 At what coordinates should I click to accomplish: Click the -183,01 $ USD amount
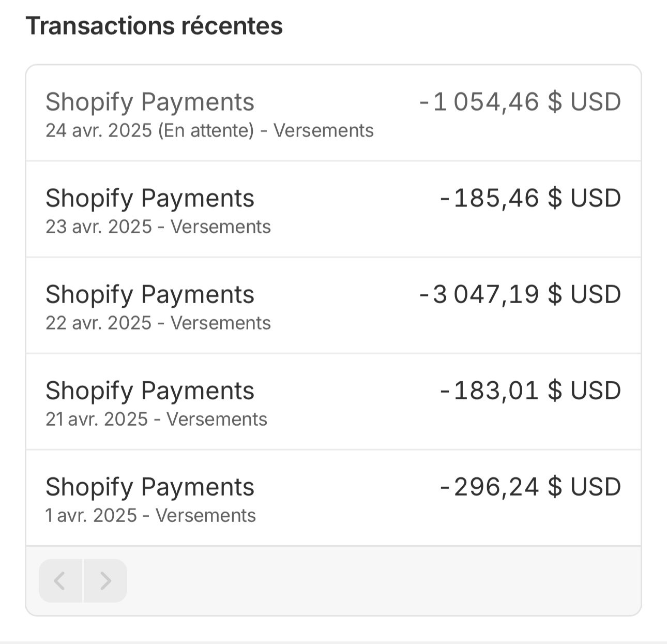530,391
